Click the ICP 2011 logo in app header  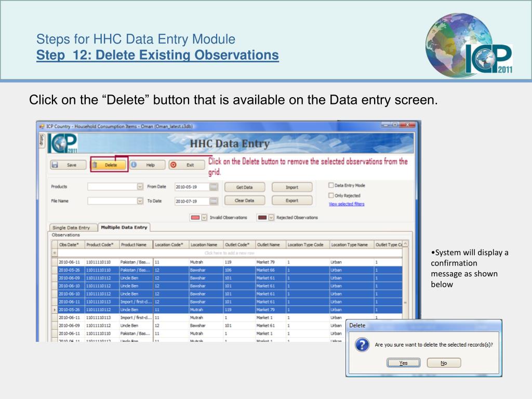click(63, 143)
